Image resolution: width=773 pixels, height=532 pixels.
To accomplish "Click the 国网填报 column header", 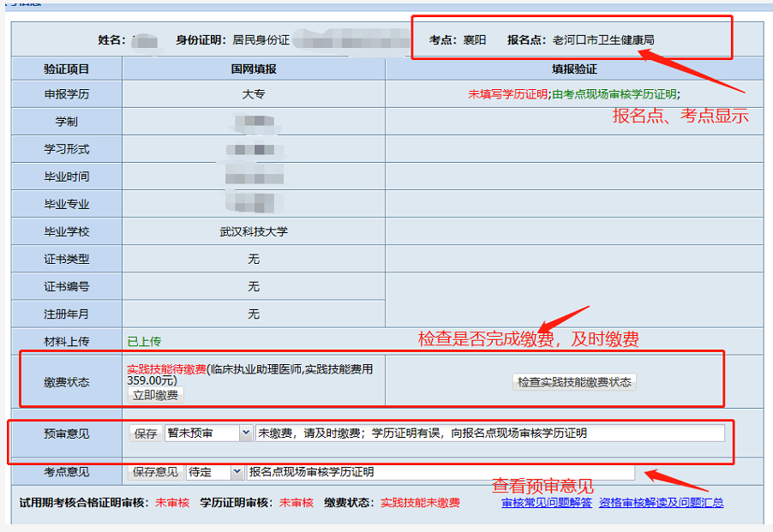I will (254, 69).
